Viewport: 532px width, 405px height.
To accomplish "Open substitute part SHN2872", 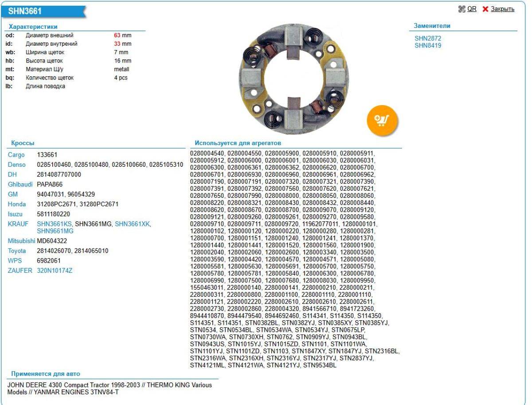I will click(x=428, y=39).
